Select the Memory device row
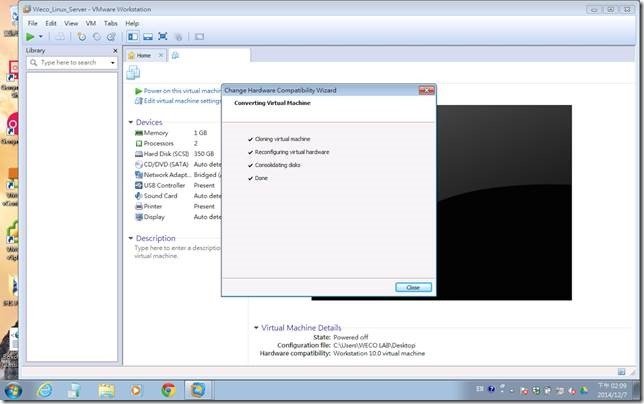Viewport: 644px width, 404px height. (177, 133)
